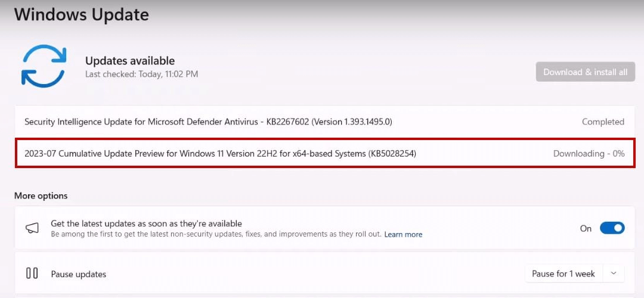The image size is (644, 298).
Task: Select the 2023-07 Cumulative Update Preview KB5028254 row
Action: (324, 154)
